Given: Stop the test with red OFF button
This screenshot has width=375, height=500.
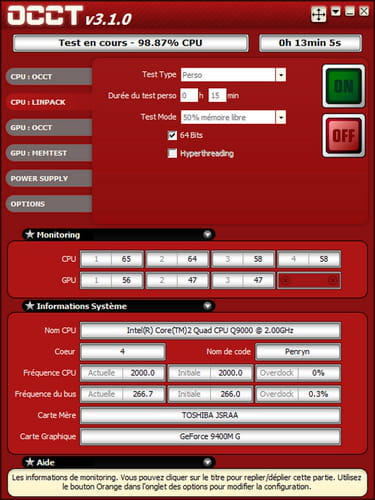Looking at the screenshot, I should [x=344, y=136].
